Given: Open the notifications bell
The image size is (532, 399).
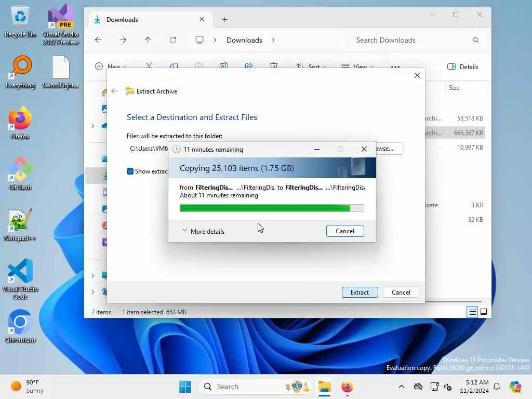Looking at the screenshot, I should pyautogui.click(x=497, y=387).
